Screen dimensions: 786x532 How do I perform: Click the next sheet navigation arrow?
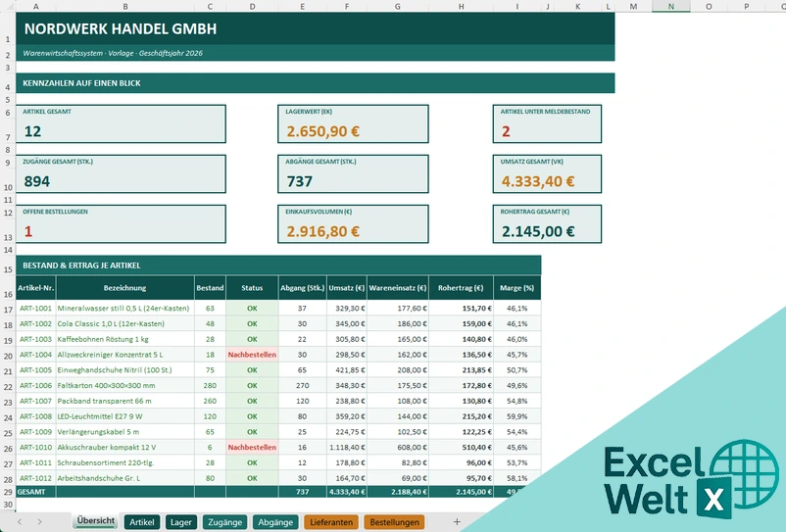(x=39, y=522)
